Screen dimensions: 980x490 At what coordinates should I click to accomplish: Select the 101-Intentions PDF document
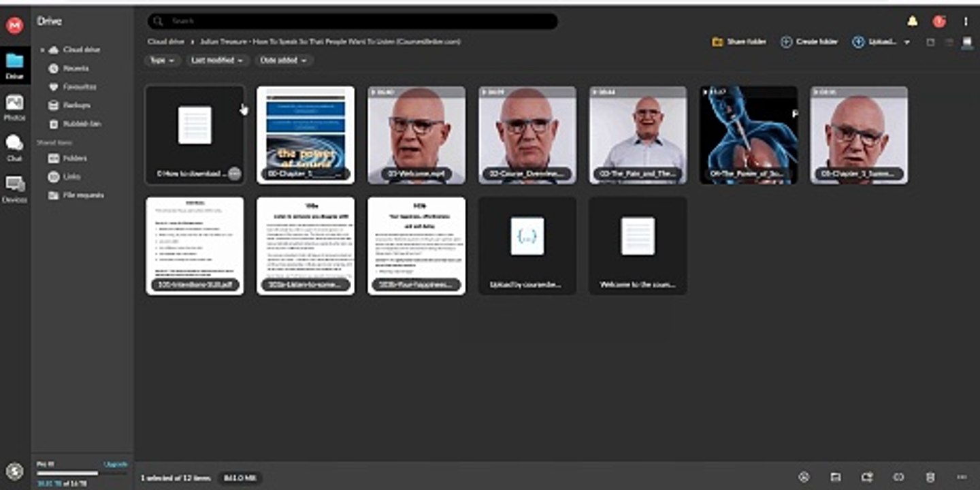tap(195, 246)
